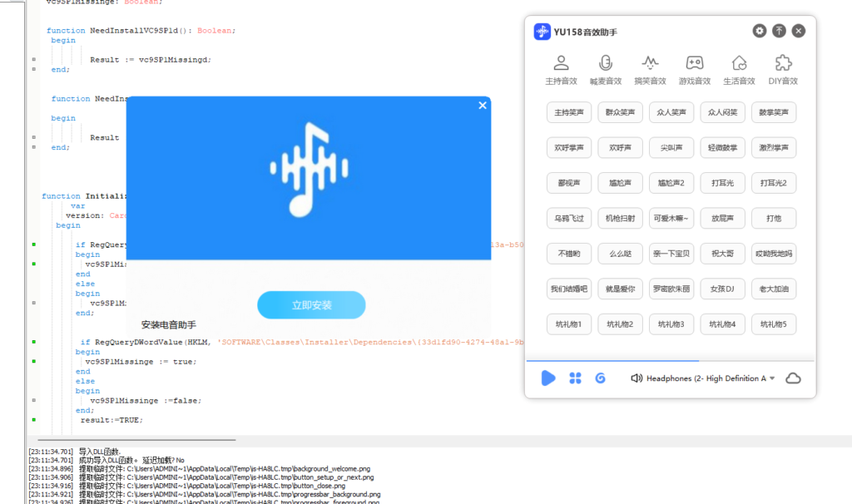Click the 立即安装 install button
The height and width of the screenshot is (504, 852).
[311, 305]
